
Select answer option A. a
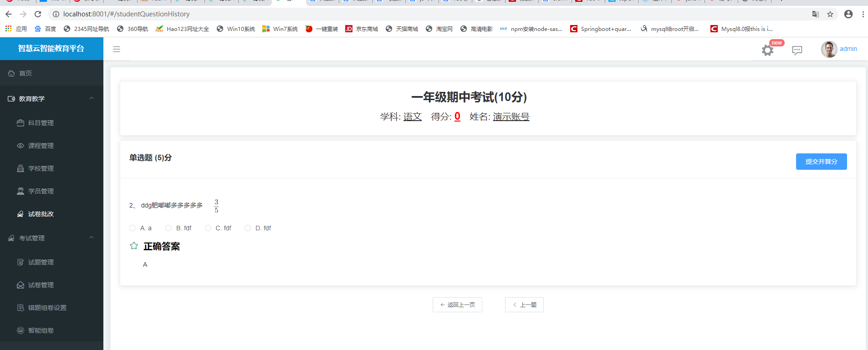(x=140, y=228)
